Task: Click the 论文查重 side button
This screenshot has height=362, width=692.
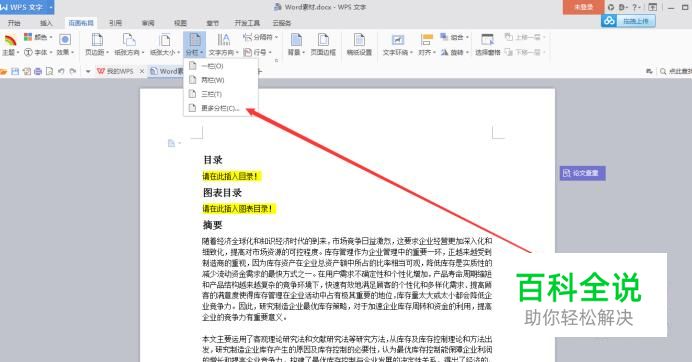Action: click(x=583, y=173)
